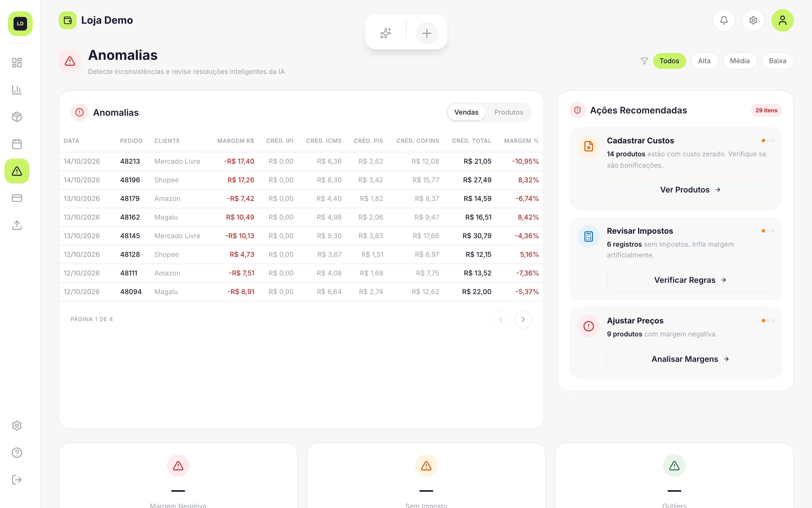812x508 pixels.
Task: Open the user profile avatar
Action: 782,20
